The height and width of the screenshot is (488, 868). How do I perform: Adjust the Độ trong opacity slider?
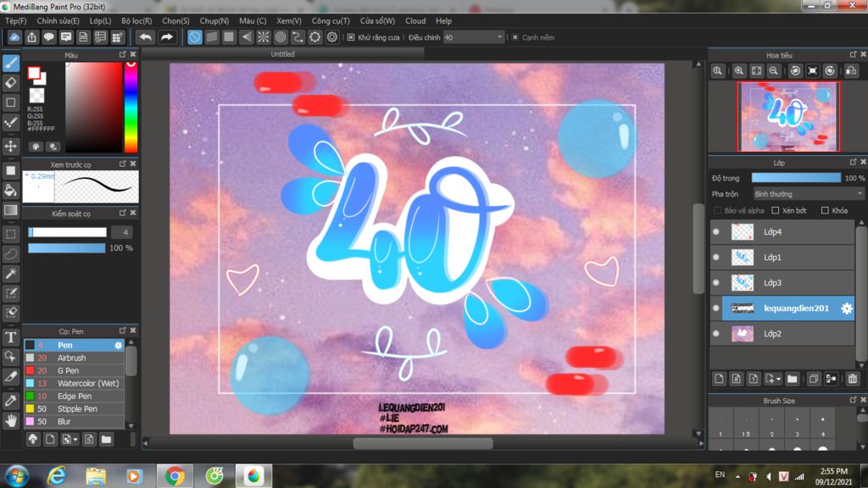tap(796, 178)
